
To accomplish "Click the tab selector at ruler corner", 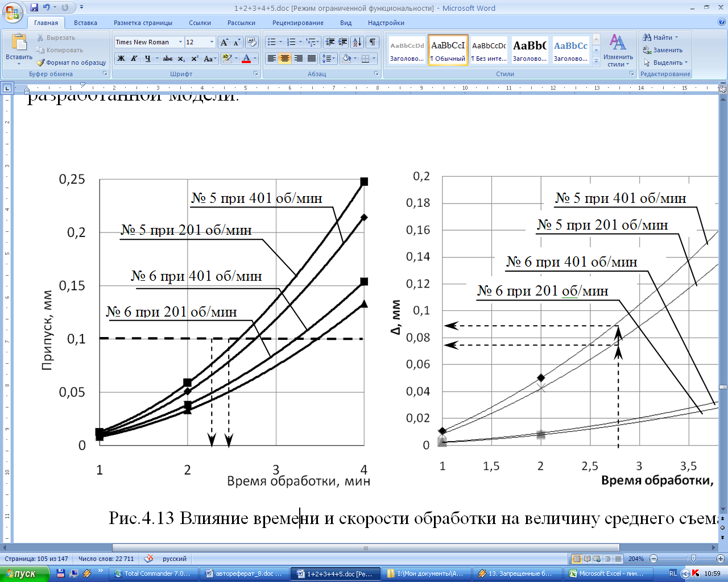I will [7, 88].
